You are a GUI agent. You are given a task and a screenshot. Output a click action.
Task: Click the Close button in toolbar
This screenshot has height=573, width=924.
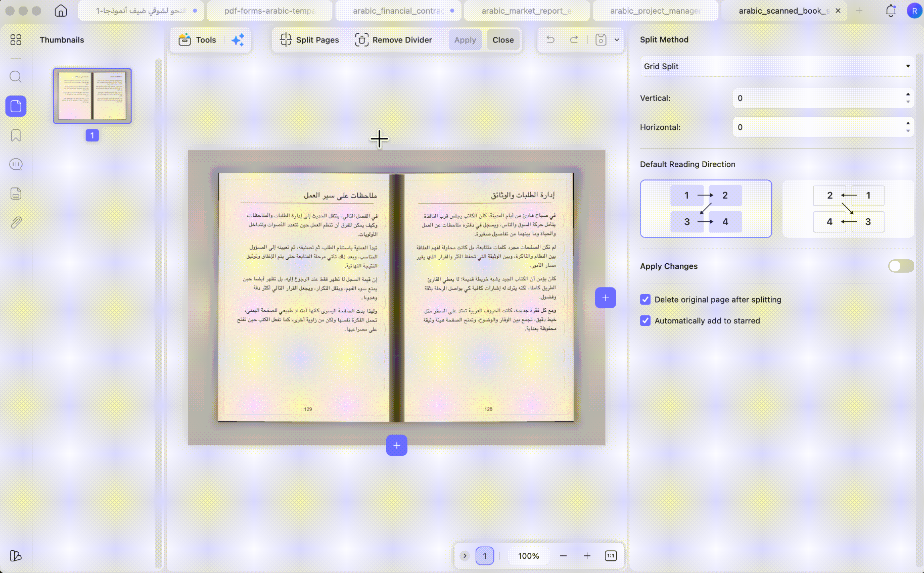tap(503, 40)
